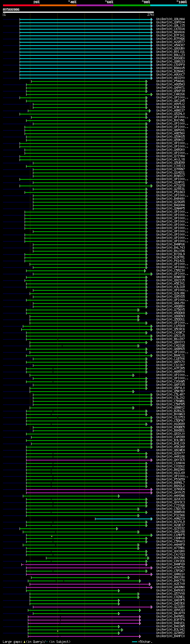Open hit UniRef100_Q9LJI5

[x=170, y=26]
